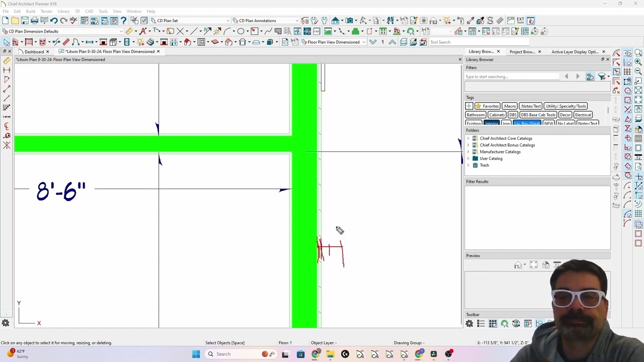
Task: Switch to Active Layer Display Options tab
Action: tap(575, 52)
